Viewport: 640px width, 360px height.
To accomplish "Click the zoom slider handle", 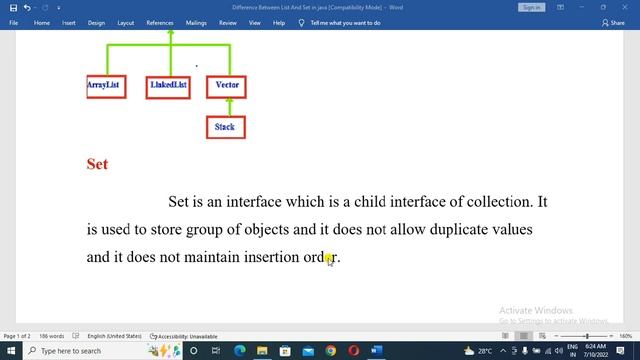I will (x=587, y=336).
